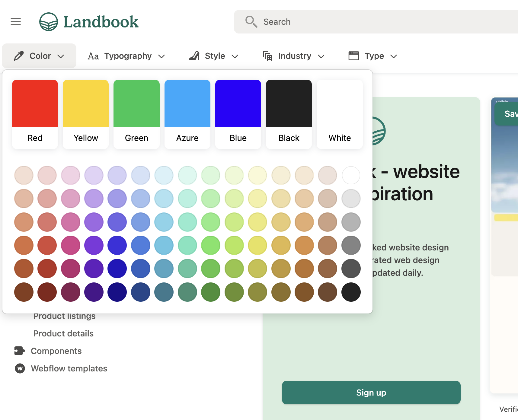Collapse the Color dropdown chevron
Viewport: 518px width, 420px height.
pyautogui.click(x=61, y=56)
